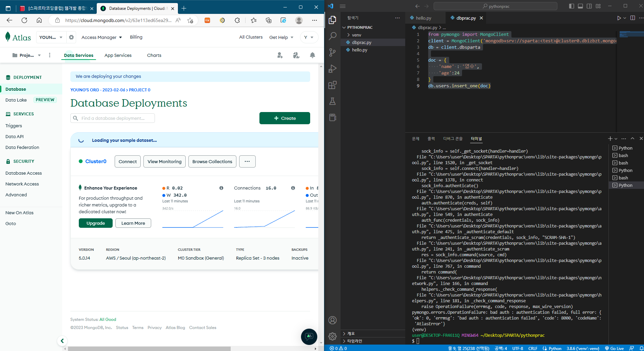Screen dimensions: 644x351
Task: Open Atlas support chat bubble
Action: pyautogui.click(x=309, y=336)
